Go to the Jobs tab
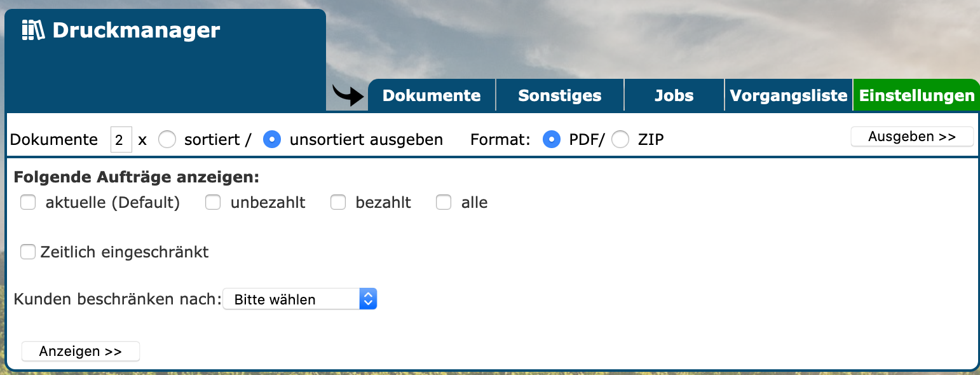Image resolution: width=980 pixels, height=375 pixels. [674, 96]
